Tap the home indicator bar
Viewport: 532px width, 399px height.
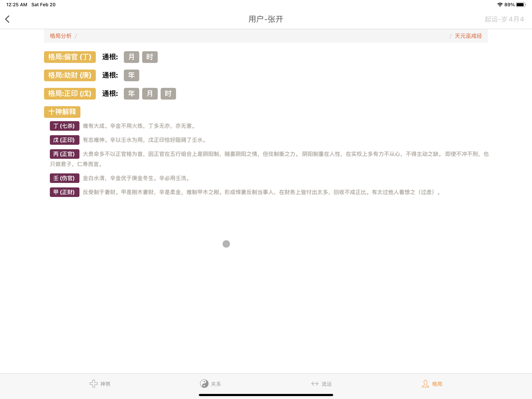click(x=266, y=395)
